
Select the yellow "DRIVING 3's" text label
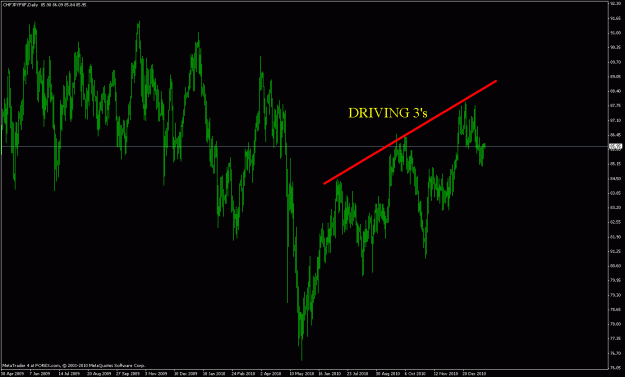pos(388,113)
